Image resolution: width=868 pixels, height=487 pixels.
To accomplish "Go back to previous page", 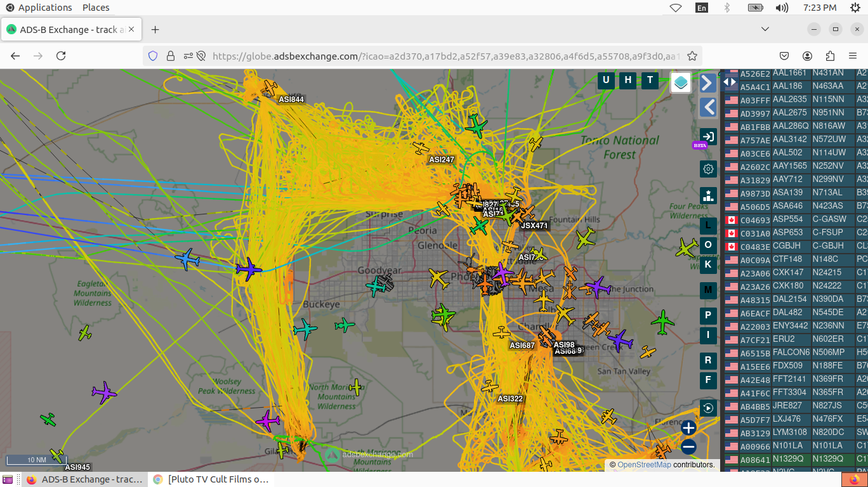I will tap(15, 56).
